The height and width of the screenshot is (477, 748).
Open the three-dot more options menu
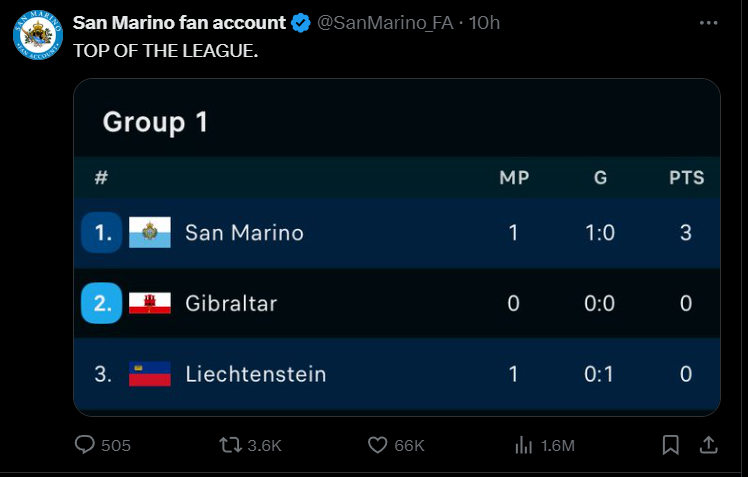pos(708,22)
